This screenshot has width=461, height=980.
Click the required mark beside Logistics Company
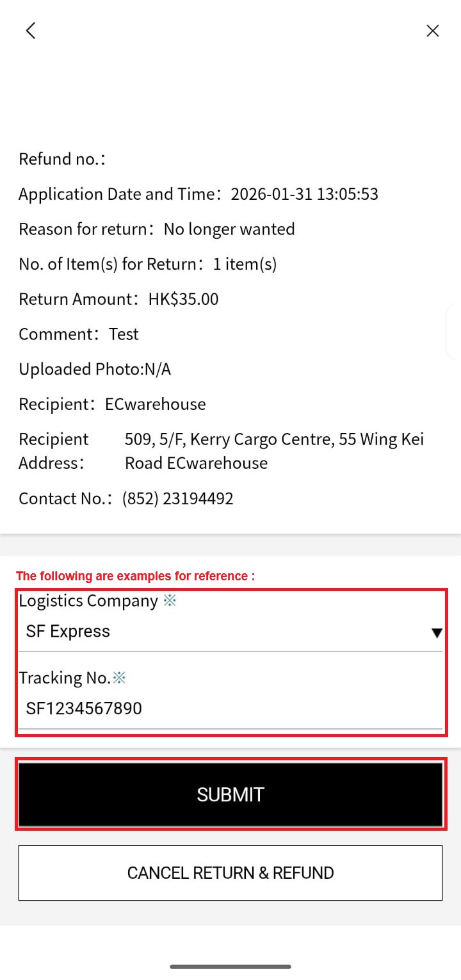(x=169, y=601)
